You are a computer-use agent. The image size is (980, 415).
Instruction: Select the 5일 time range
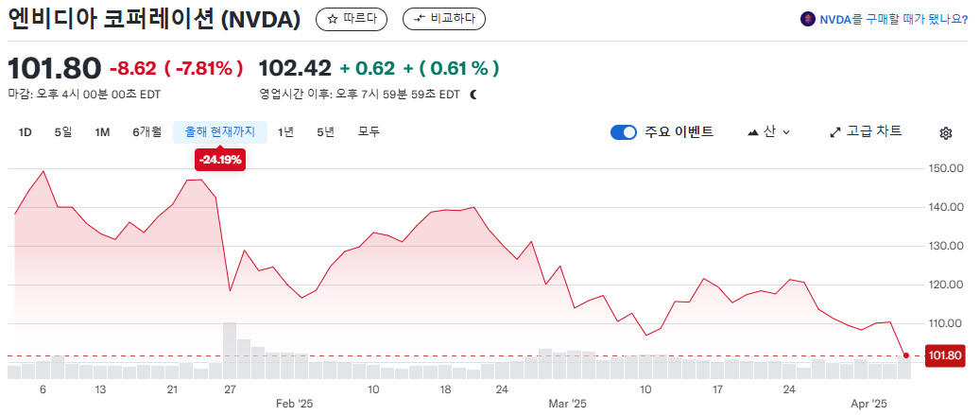pos(63,132)
